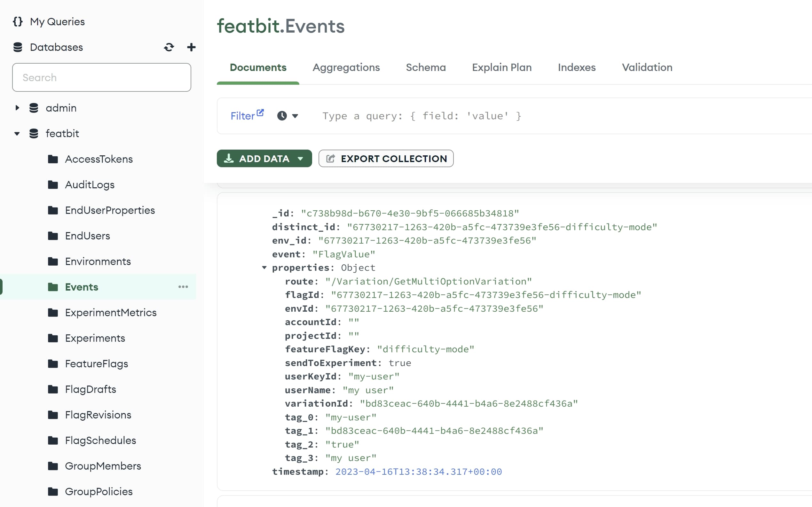Click the EXPORT COLLECTION button
Screen dimensions: 812x507
click(x=386, y=159)
